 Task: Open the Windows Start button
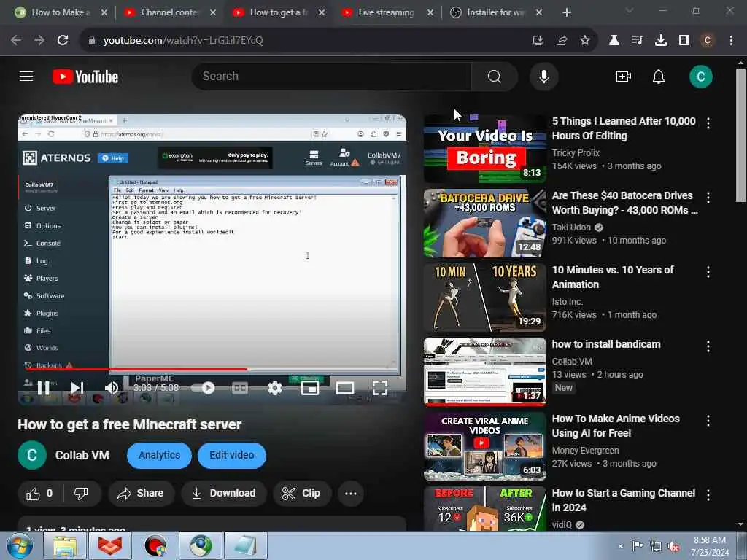19,545
